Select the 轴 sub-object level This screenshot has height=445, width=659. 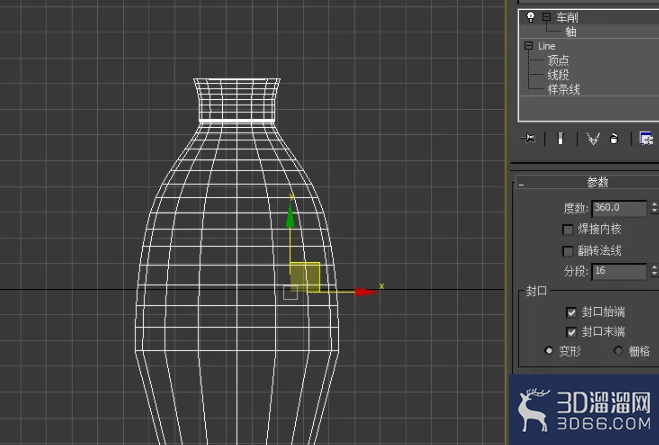(x=571, y=32)
